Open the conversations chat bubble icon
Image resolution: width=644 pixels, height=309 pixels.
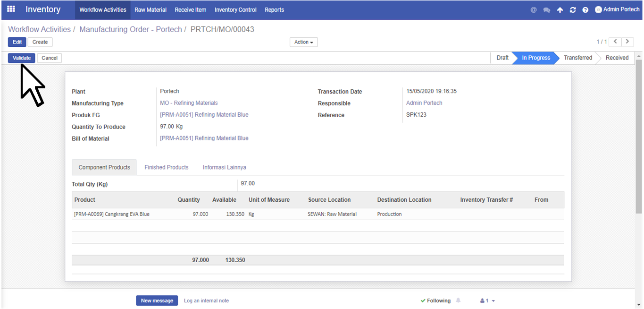546,10
